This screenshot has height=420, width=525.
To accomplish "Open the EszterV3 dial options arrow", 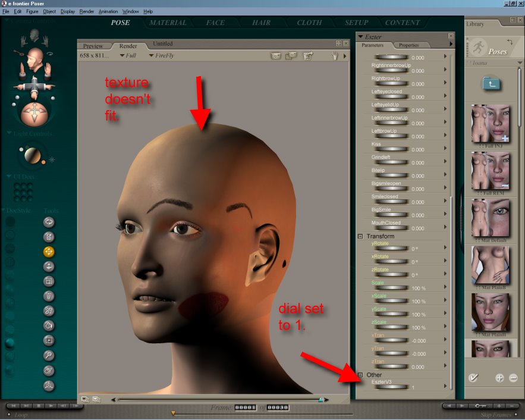I will (445, 387).
